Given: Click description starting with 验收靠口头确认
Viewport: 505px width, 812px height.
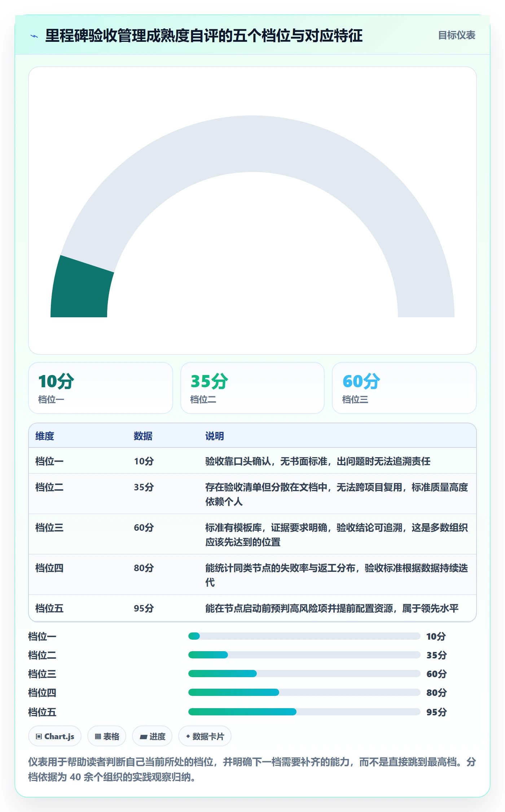Looking at the screenshot, I should point(318,461).
